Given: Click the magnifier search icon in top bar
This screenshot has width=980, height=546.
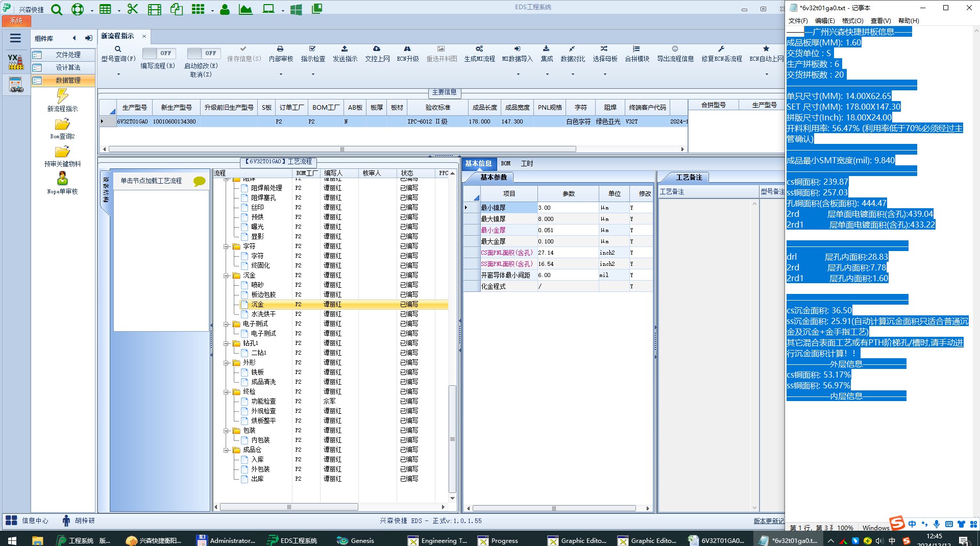Looking at the screenshot, I should [x=57, y=9].
